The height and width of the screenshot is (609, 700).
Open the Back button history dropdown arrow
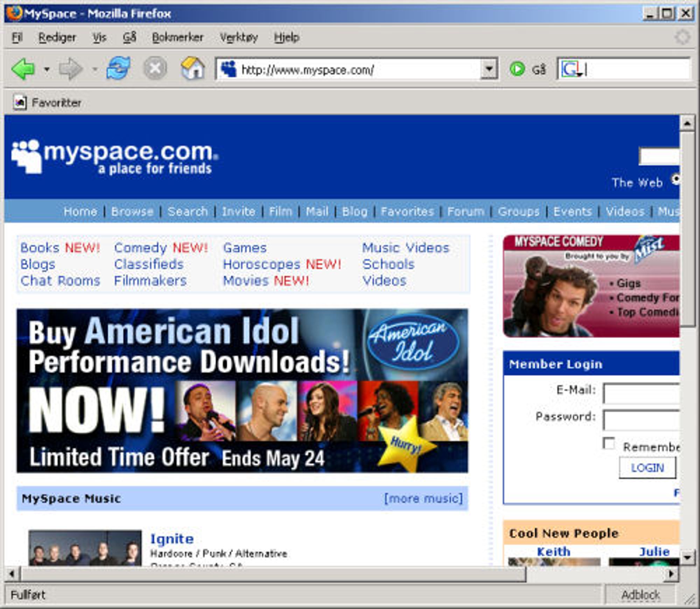click(47, 69)
